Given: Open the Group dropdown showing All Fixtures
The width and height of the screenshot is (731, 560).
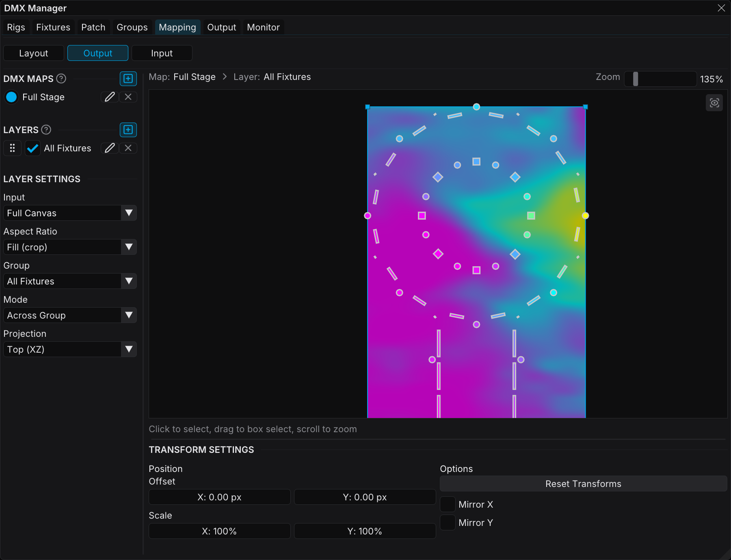Looking at the screenshot, I should pos(70,281).
